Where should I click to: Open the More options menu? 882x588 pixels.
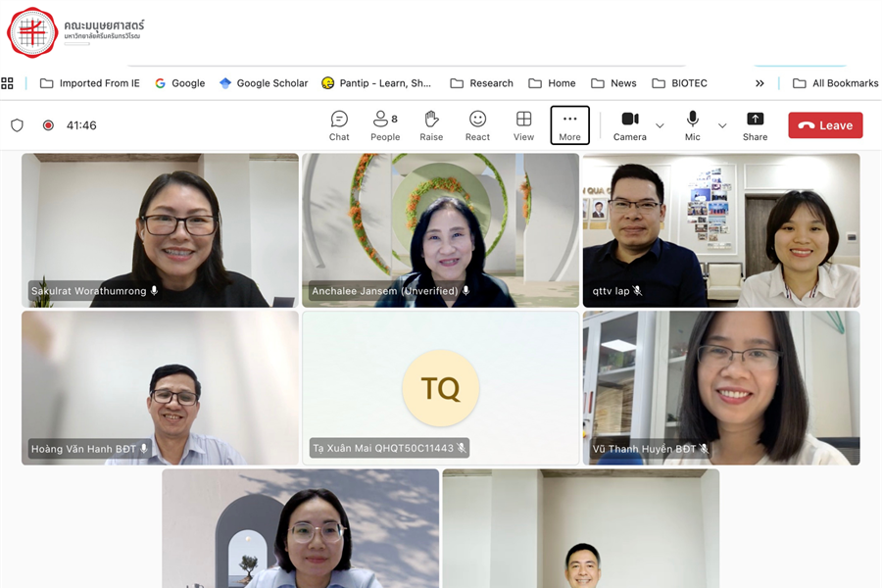click(x=569, y=125)
